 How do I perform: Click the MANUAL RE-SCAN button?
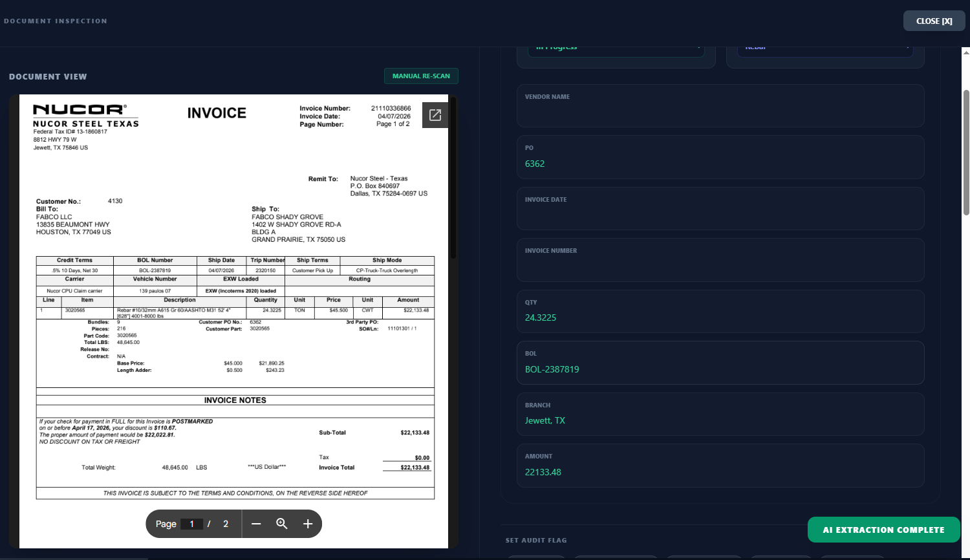[421, 76]
